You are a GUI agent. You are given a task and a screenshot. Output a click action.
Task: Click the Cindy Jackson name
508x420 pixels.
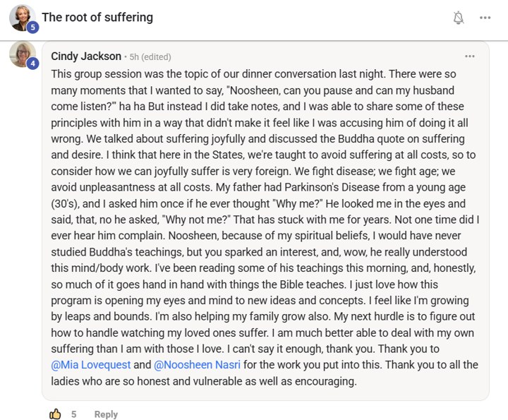pos(86,56)
